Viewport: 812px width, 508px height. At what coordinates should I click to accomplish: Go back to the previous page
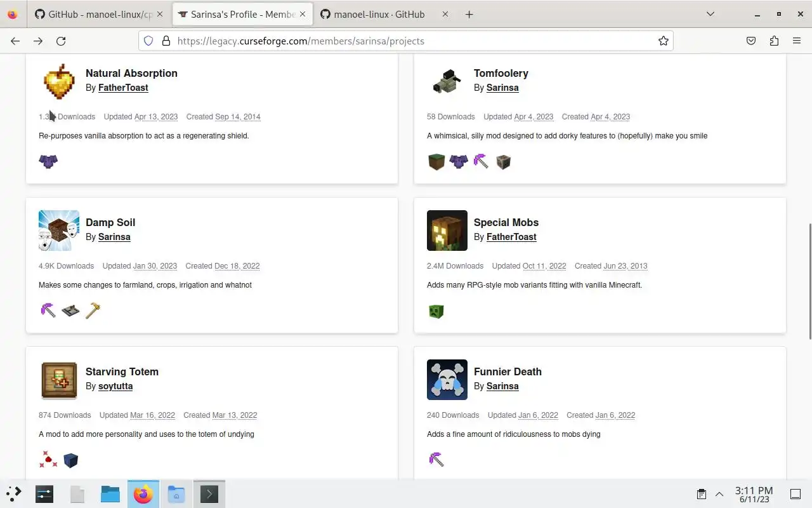[15, 41]
